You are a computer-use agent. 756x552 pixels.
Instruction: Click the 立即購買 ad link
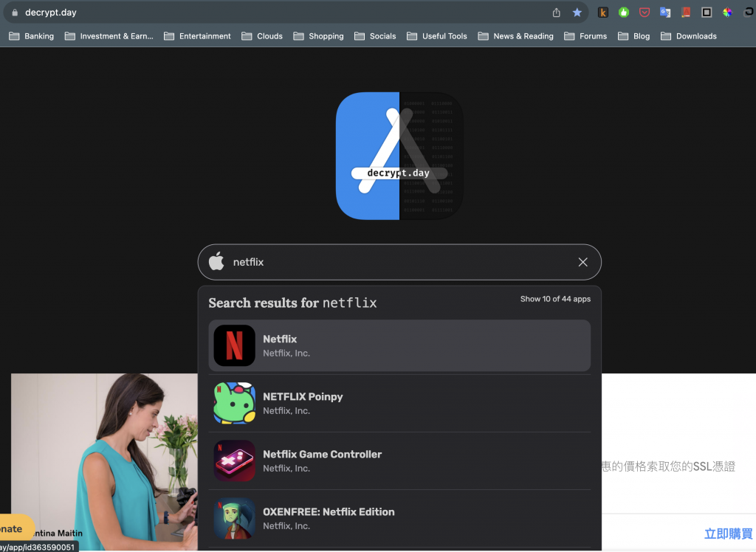(728, 534)
